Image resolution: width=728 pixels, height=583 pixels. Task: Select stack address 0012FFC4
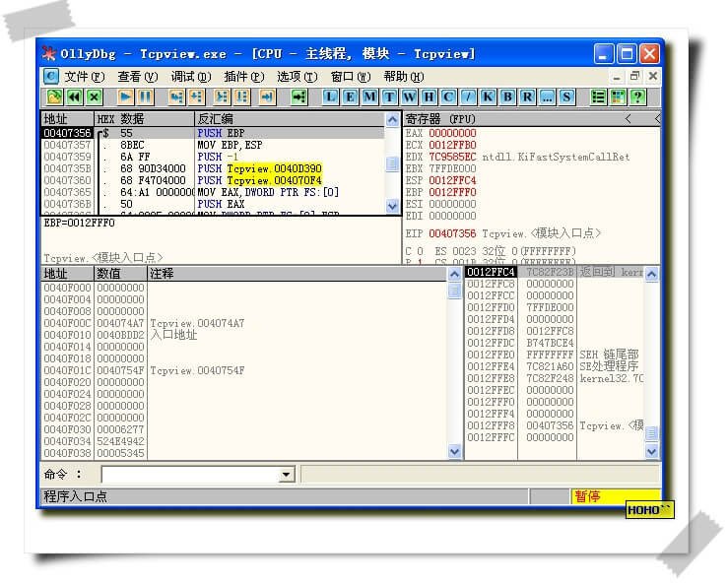click(491, 272)
